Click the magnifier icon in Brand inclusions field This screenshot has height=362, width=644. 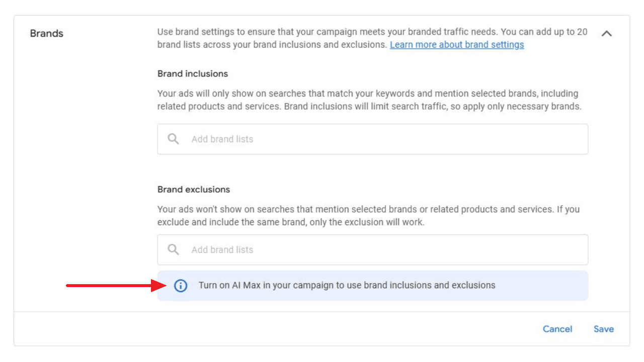pos(174,139)
